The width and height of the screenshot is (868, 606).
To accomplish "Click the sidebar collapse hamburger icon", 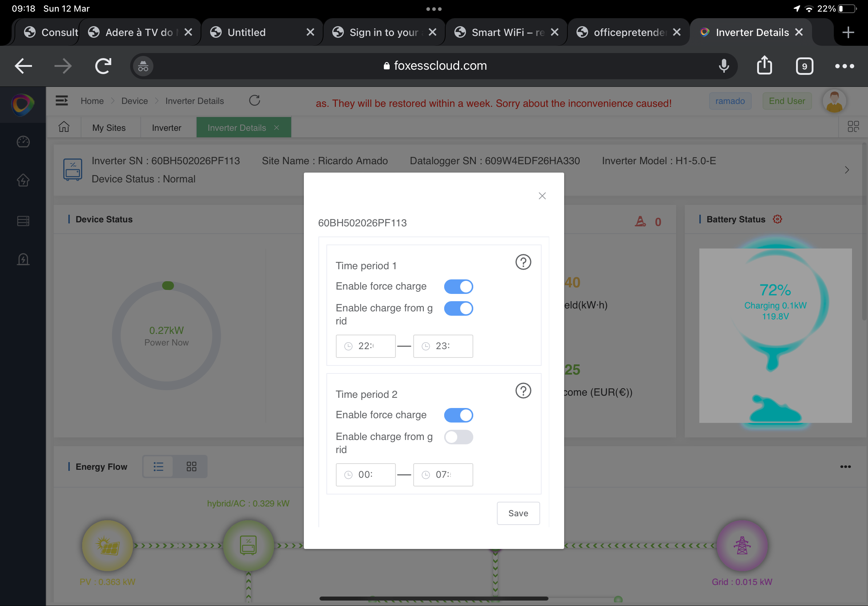I will click(62, 101).
